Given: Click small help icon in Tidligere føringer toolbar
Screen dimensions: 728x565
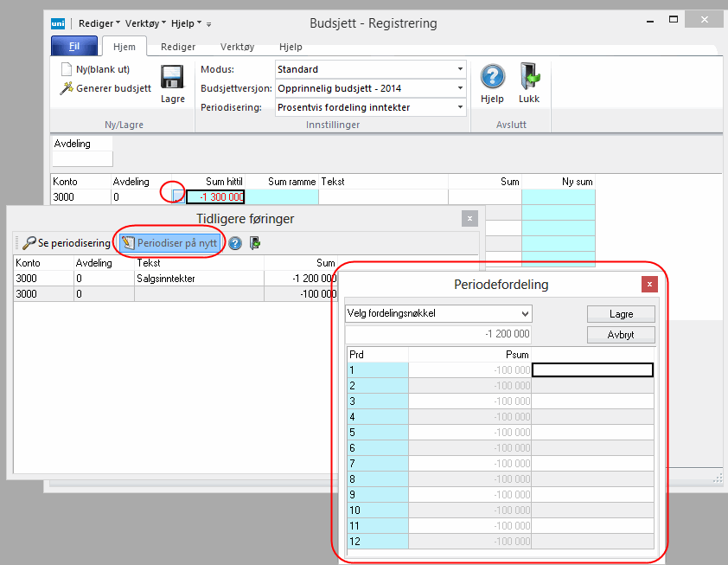Looking at the screenshot, I should coord(234,243).
